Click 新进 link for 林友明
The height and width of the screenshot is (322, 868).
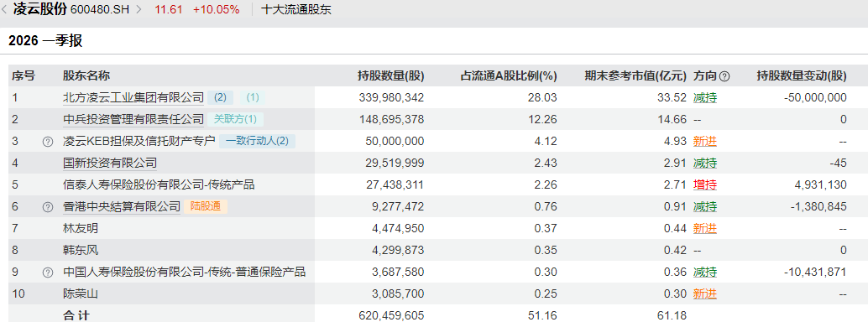(x=704, y=228)
